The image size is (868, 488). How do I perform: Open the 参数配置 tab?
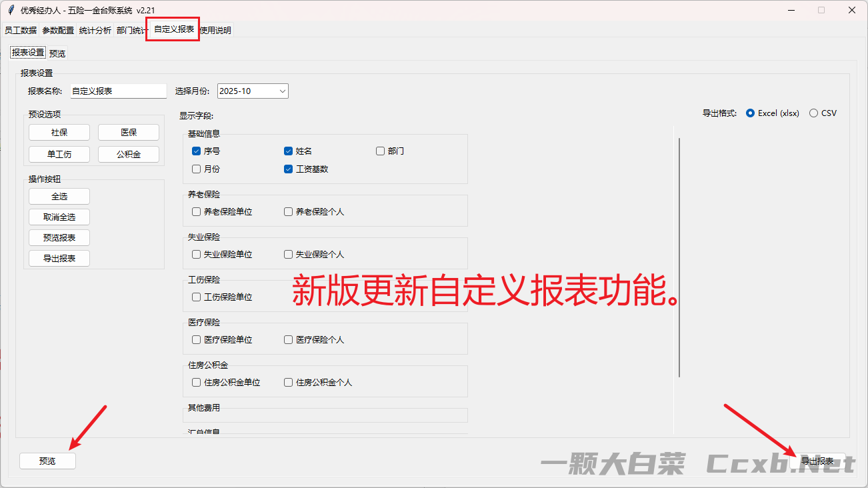click(x=58, y=31)
